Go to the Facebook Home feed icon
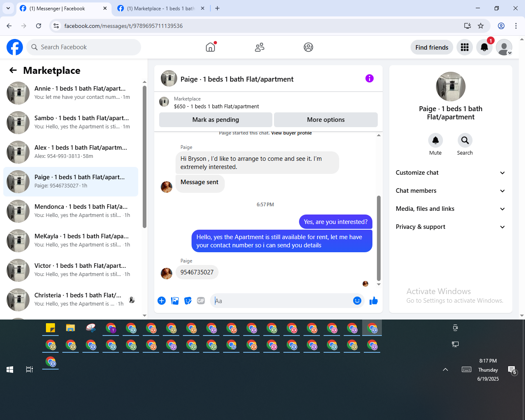Screen dimensions: 525x420 tap(210, 47)
